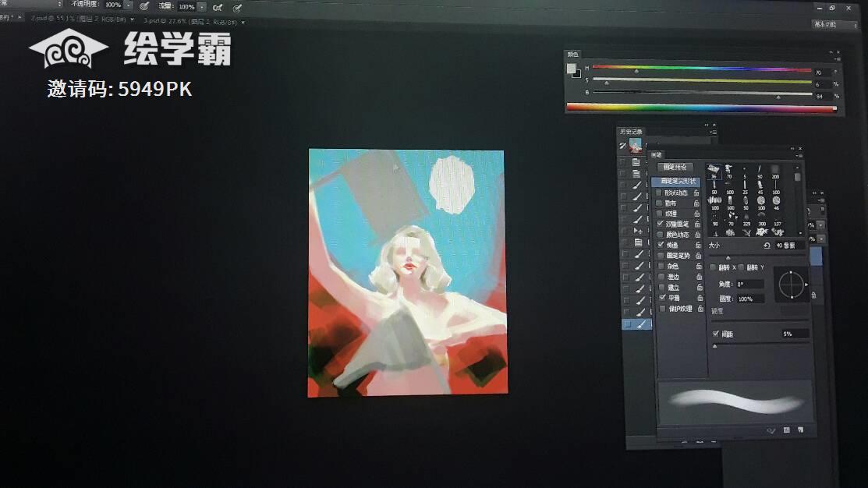
Task: Select the 颜色 Color panel tab
Action: pos(573,55)
